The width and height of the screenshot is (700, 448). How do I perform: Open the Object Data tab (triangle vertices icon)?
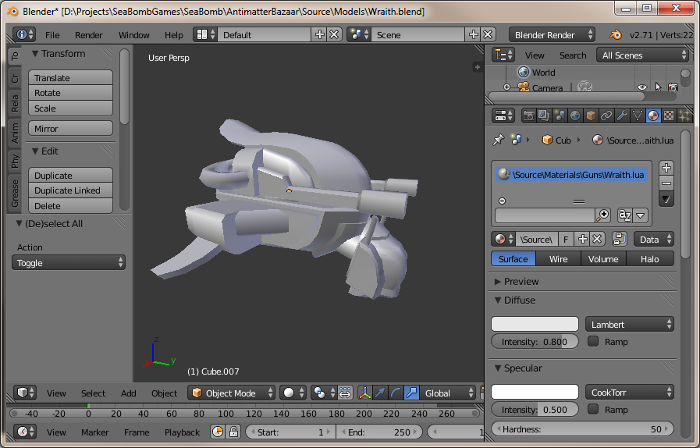click(x=638, y=116)
